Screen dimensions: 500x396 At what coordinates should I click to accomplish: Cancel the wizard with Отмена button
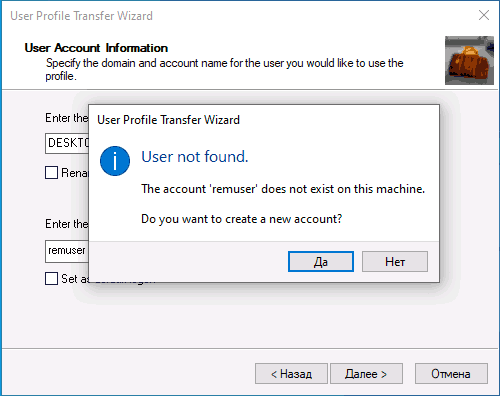pos(451,374)
